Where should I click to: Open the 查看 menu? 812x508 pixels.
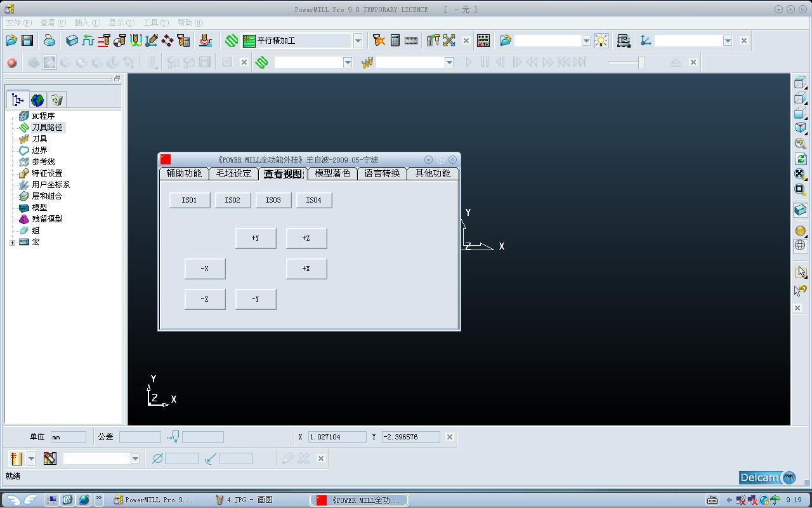[53, 22]
